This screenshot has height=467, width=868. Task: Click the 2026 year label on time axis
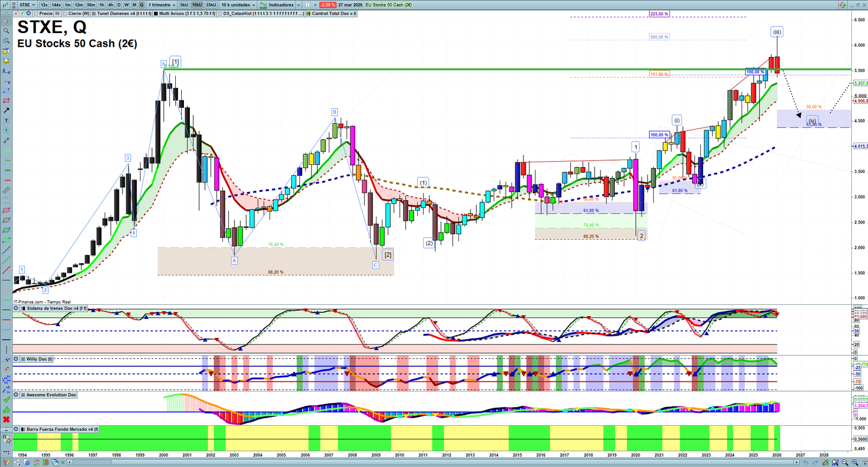[776, 455]
